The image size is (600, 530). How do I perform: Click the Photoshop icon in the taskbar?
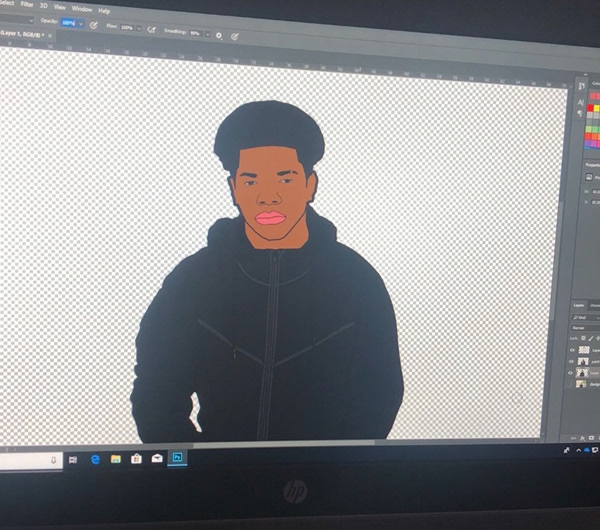(178, 457)
